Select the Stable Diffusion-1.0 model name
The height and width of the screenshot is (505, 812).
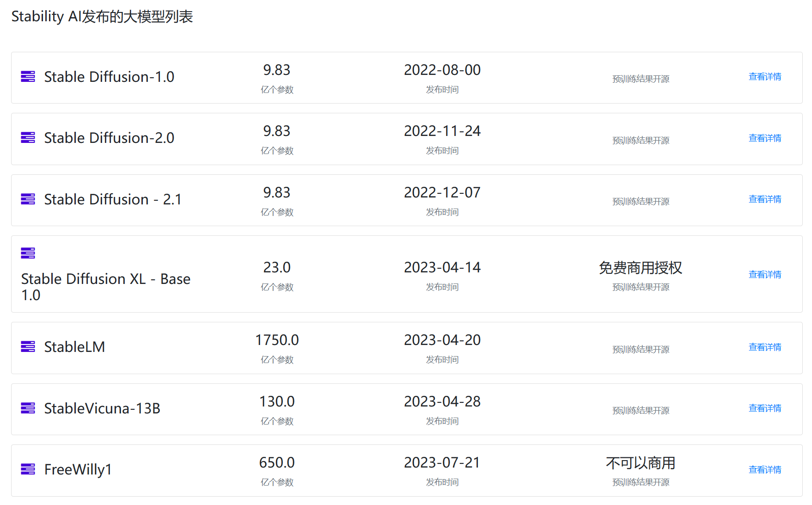pos(109,77)
